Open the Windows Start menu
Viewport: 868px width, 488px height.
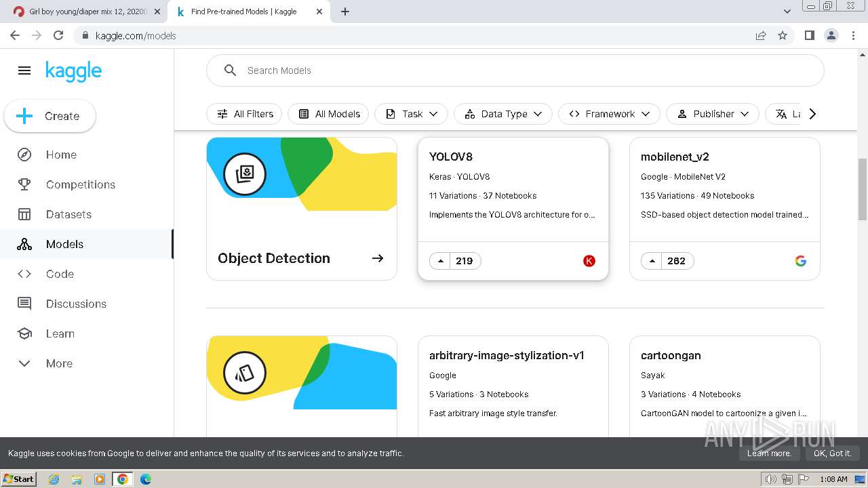[x=18, y=479]
